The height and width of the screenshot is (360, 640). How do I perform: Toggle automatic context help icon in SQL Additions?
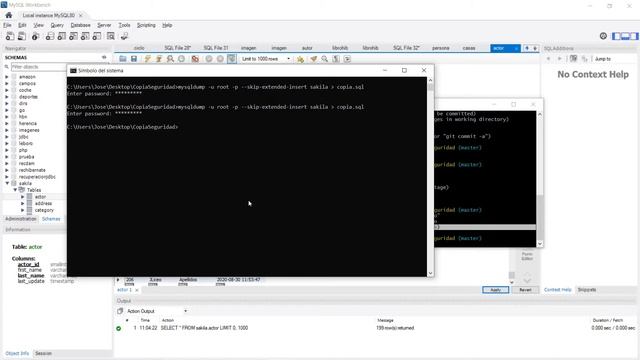point(573,59)
